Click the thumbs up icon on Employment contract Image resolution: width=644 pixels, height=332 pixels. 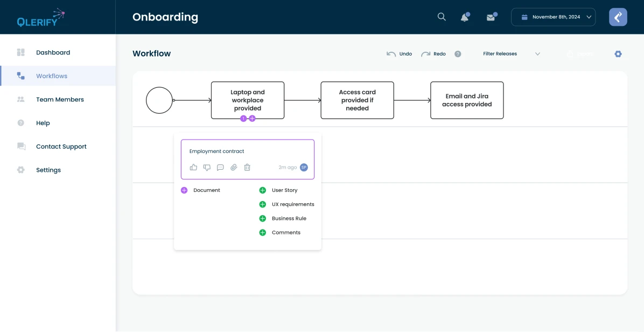point(194,168)
